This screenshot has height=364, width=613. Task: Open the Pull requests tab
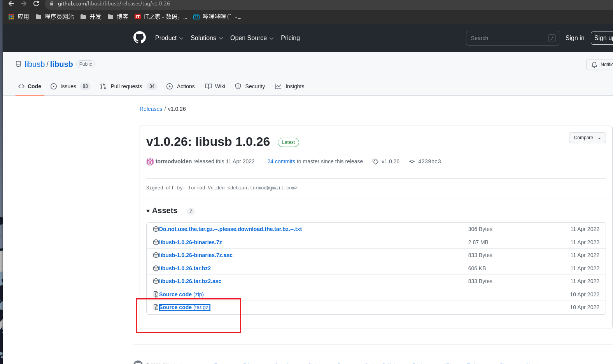[x=128, y=86]
